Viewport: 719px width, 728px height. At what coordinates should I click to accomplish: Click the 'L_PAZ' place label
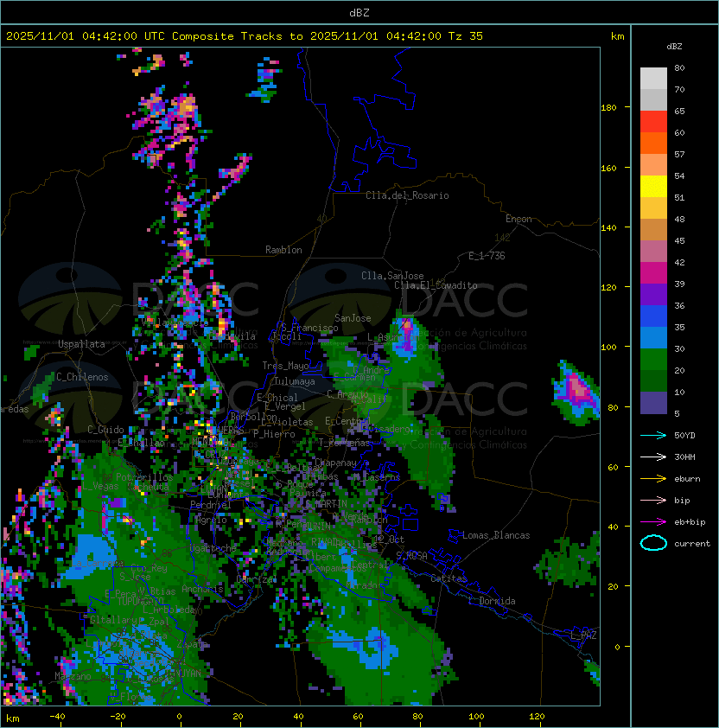(583, 635)
